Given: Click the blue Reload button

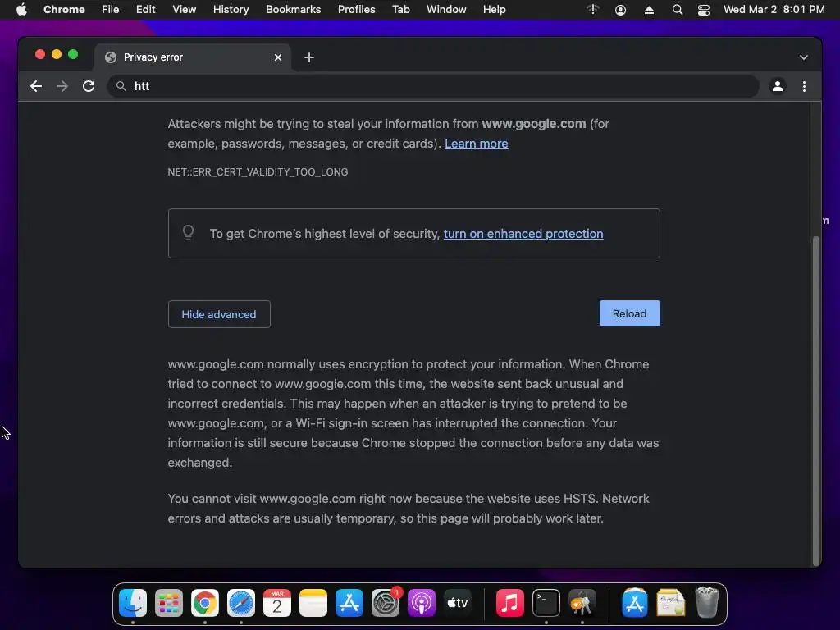Looking at the screenshot, I should point(629,313).
